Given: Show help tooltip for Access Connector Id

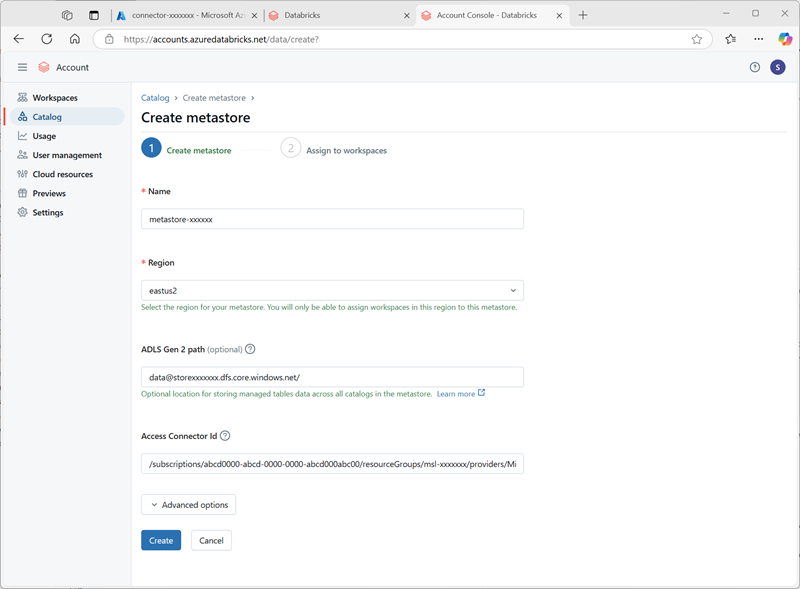Looking at the screenshot, I should (225, 436).
